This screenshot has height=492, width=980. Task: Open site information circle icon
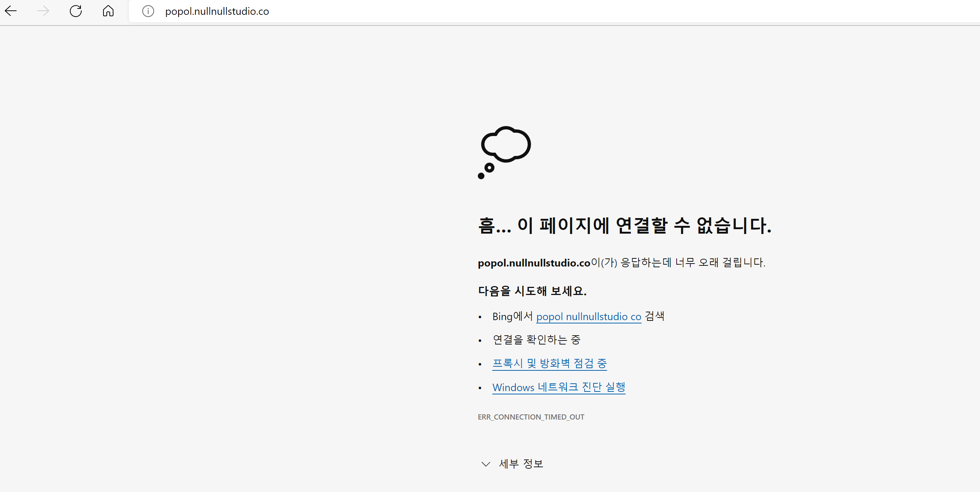[148, 11]
